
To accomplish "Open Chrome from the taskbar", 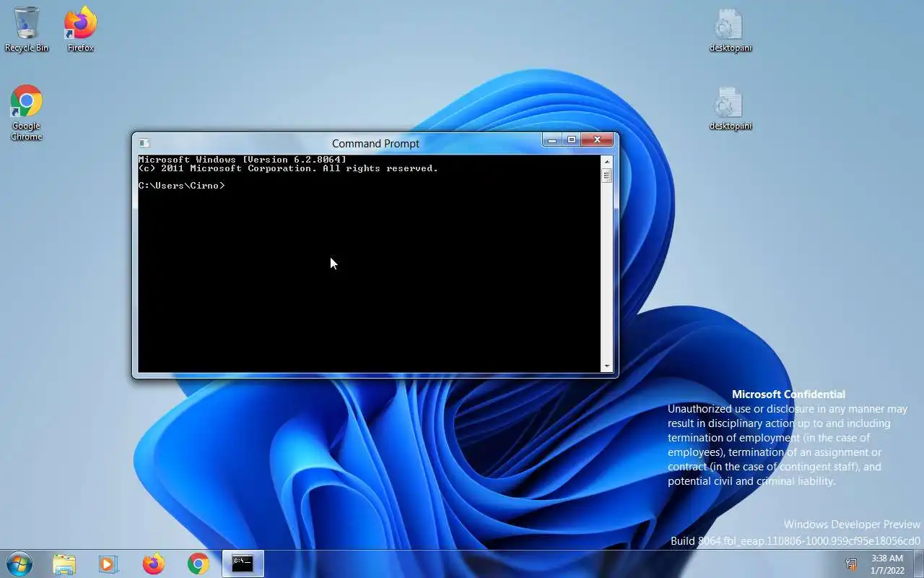I will click(x=198, y=564).
